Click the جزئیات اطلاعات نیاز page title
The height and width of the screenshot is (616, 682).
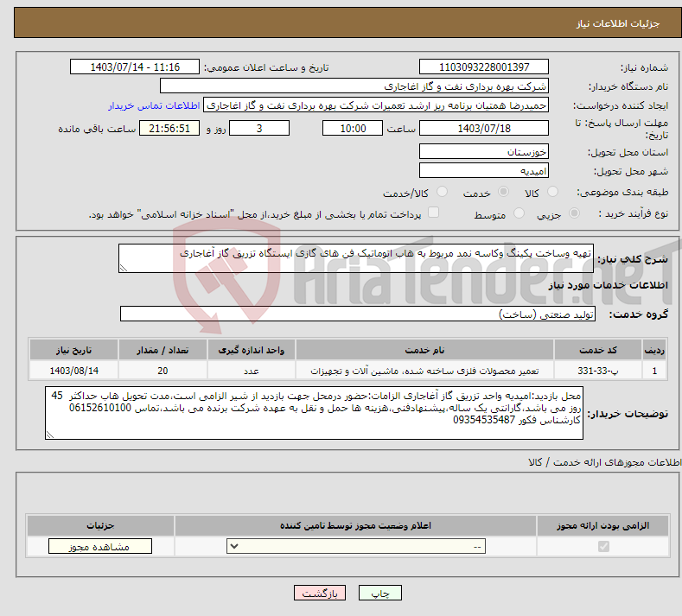click(618, 23)
